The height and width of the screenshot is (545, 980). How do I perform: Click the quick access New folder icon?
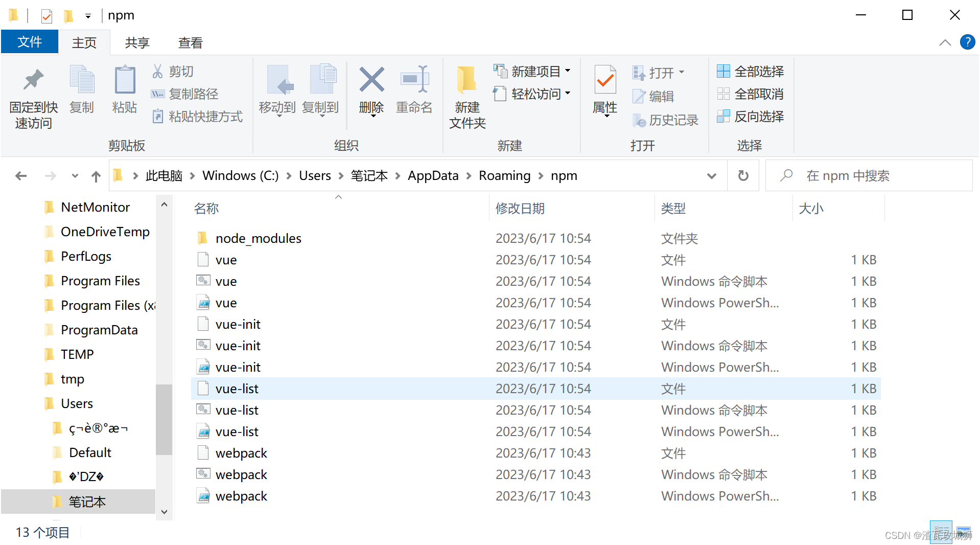pos(68,16)
